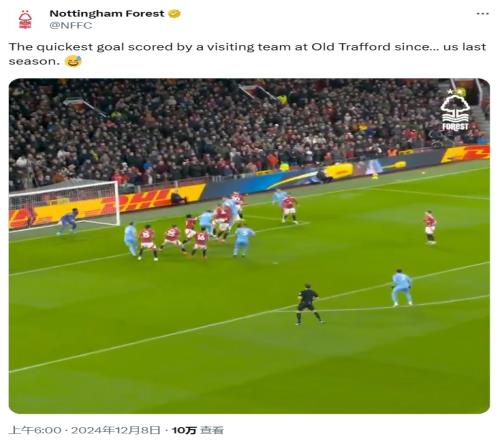The image size is (500, 440).
Task: Open the three-dot more options menu
Action: [482, 14]
